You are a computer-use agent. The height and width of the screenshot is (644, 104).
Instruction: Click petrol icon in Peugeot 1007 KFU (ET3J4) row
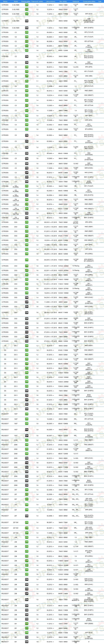click(27, 419)
